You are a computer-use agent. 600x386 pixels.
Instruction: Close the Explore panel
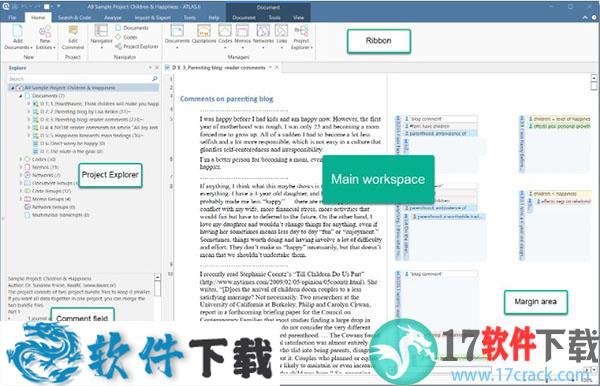click(157, 68)
